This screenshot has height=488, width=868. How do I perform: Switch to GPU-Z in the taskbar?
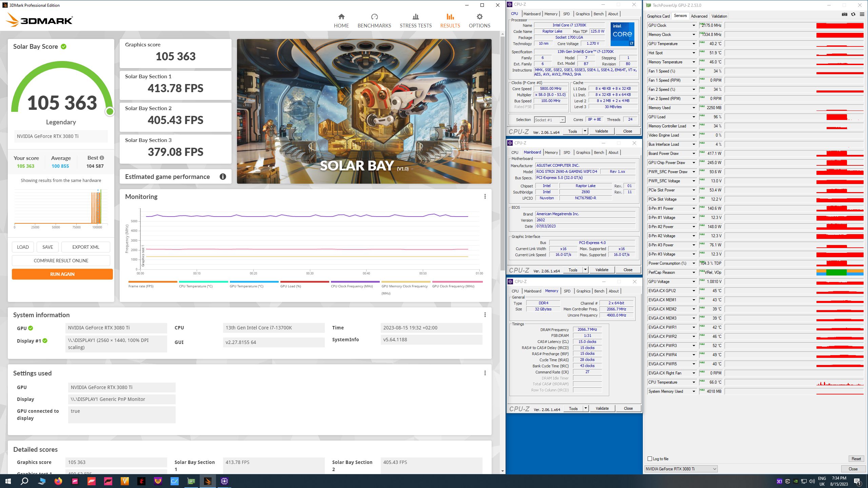click(x=191, y=481)
